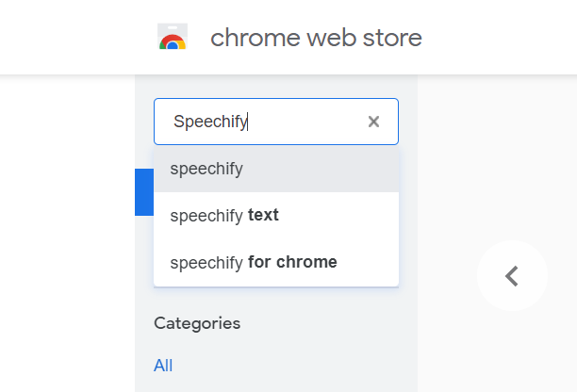The width and height of the screenshot is (577, 392).
Task: Click the bold 'for chrome' suggestion text
Action: click(x=292, y=262)
